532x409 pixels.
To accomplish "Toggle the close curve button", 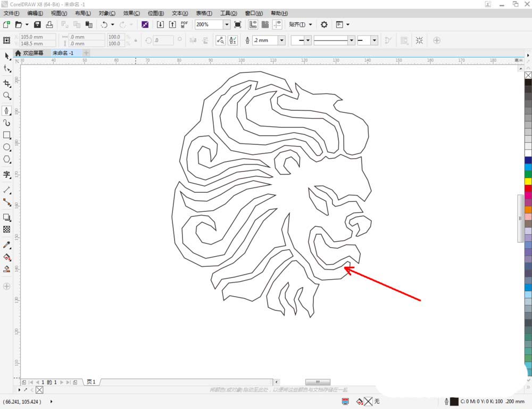I will pos(388,40).
